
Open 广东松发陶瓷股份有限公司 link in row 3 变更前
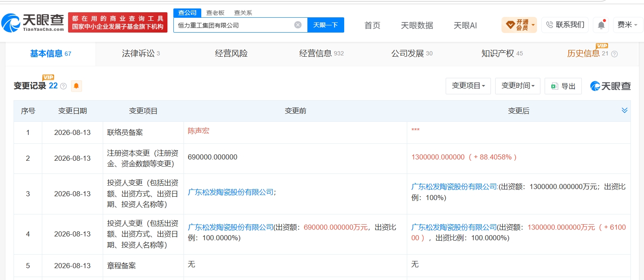coord(231,192)
